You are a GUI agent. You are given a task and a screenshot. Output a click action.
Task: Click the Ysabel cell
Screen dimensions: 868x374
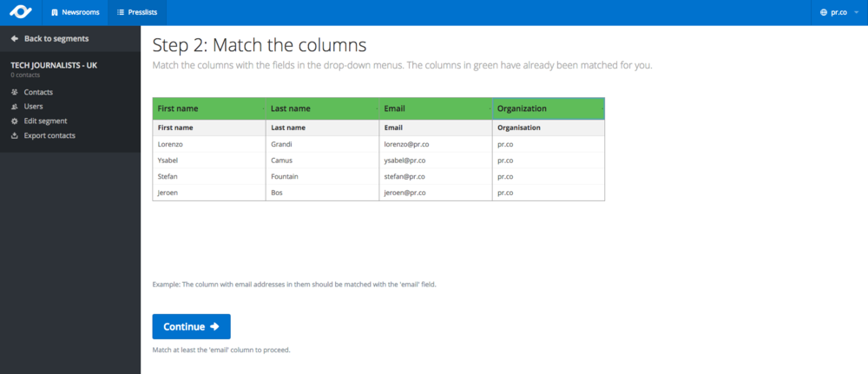tap(209, 161)
